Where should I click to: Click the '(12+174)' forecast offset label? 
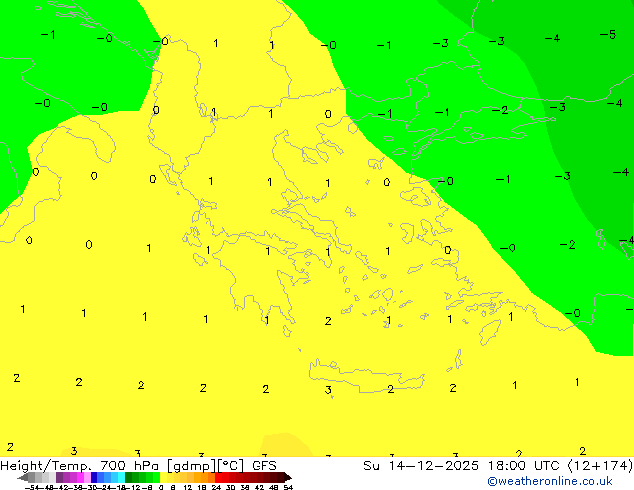(601, 466)
